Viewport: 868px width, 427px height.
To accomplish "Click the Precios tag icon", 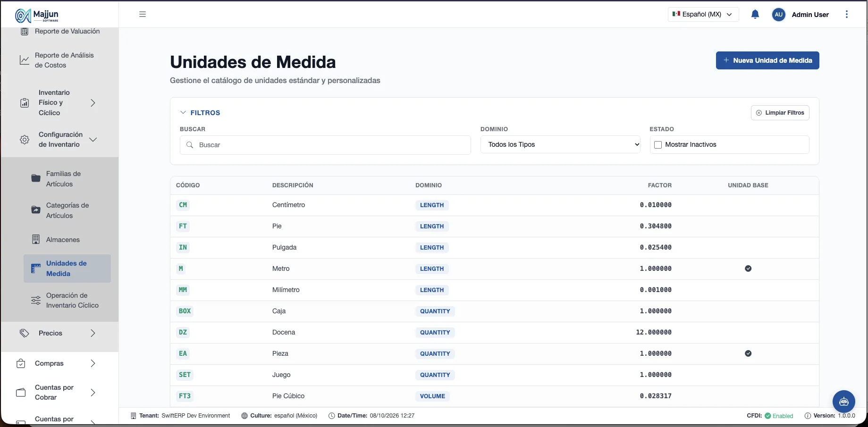I will coord(25,333).
